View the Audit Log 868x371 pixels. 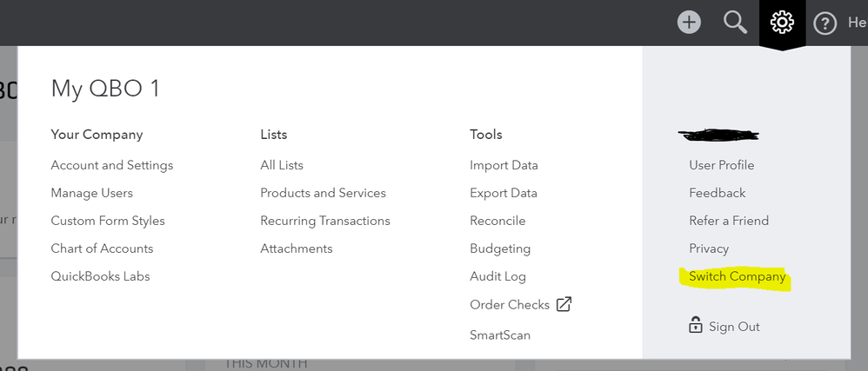(x=497, y=276)
